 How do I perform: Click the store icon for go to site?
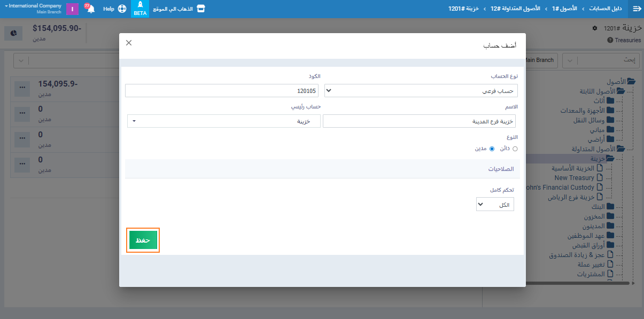201,9
